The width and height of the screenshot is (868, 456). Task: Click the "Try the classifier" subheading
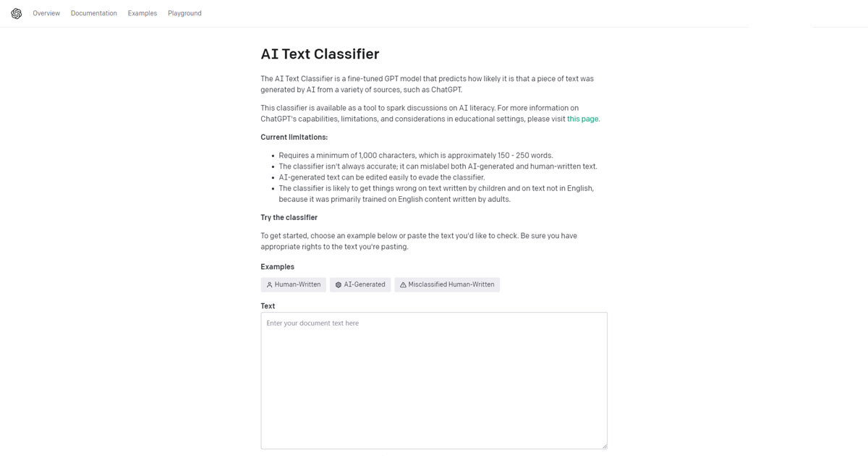click(x=289, y=218)
